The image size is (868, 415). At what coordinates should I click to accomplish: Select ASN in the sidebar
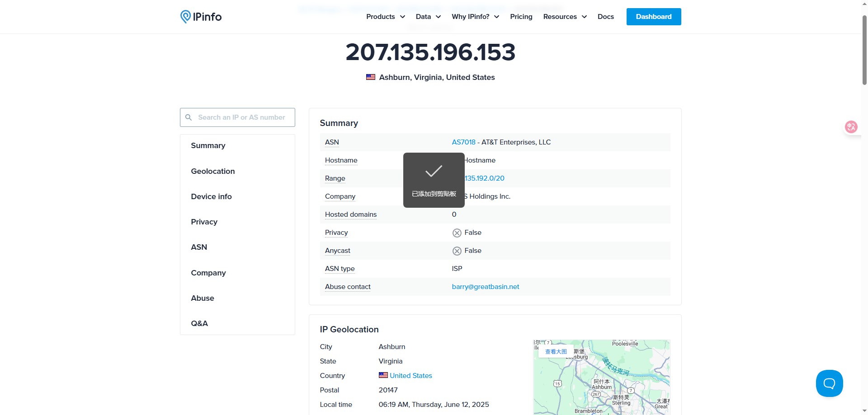coord(199,247)
